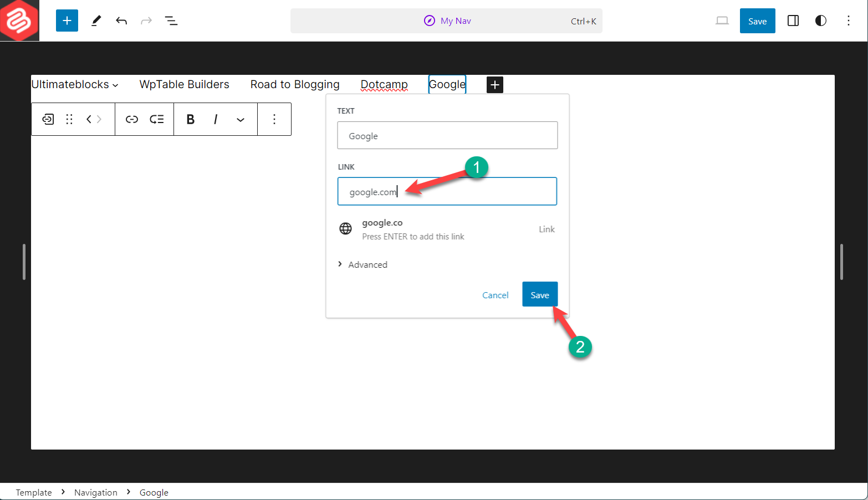The height and width of the screenshot is (500, 868).
Task: Focus the LINK URL input field
Action: (447, 191)
